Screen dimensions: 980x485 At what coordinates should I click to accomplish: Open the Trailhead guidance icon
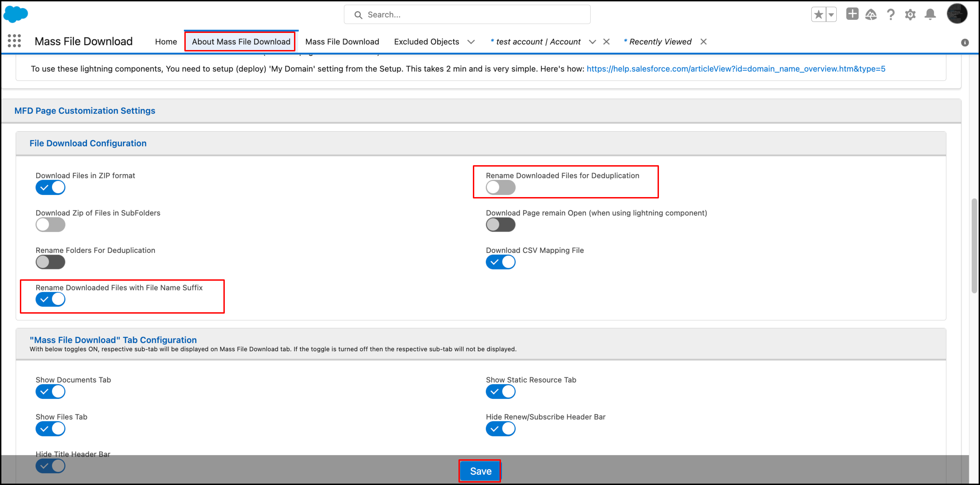(871, 14)
